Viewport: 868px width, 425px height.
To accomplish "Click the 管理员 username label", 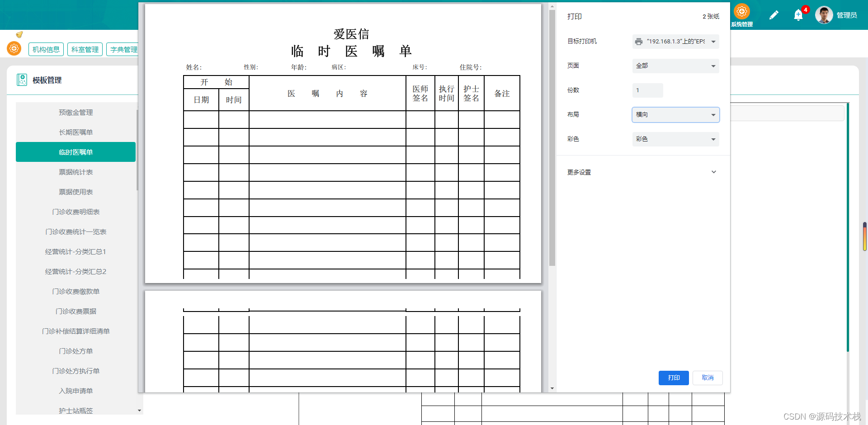I will pos(847,15).
